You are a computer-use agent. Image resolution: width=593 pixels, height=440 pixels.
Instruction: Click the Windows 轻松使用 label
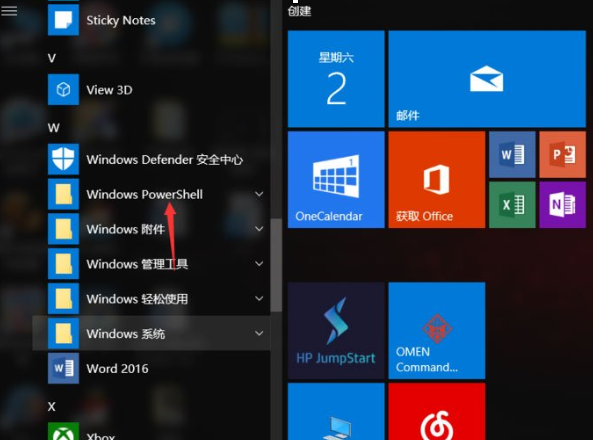(137, 299)
